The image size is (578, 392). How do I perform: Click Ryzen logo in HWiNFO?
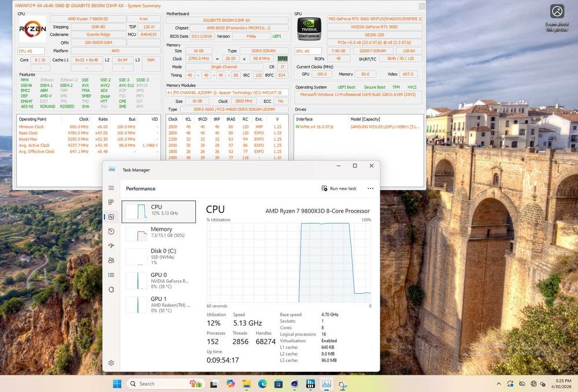(x=32, y=29)
